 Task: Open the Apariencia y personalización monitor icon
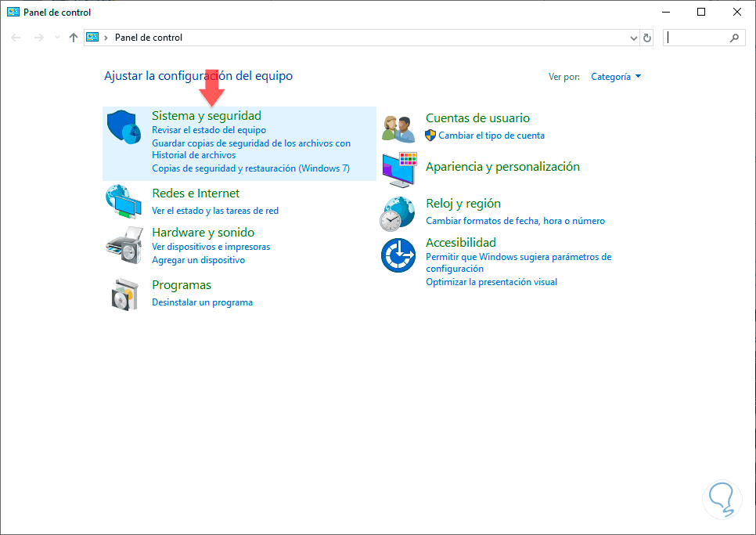click(399, 168)
